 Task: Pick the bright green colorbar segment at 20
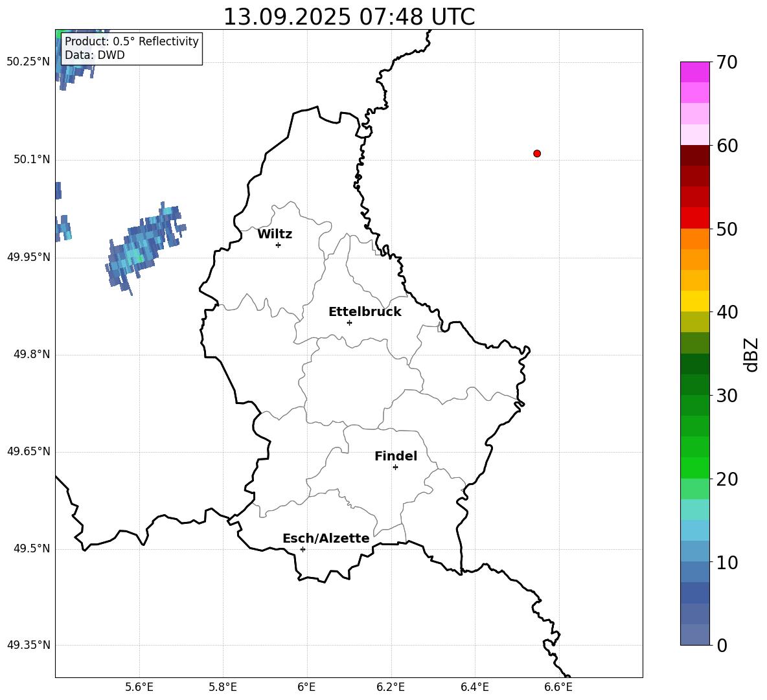tap(694, 468)
